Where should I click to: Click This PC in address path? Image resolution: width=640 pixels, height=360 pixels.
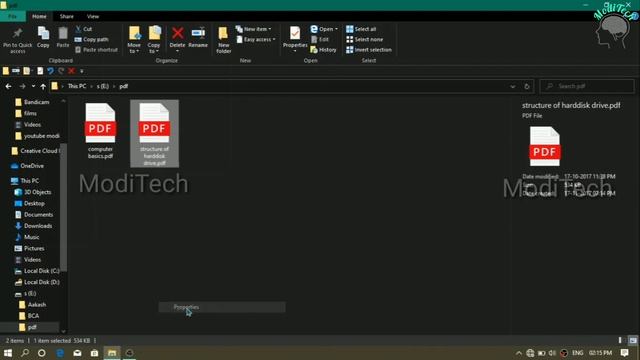77,87
